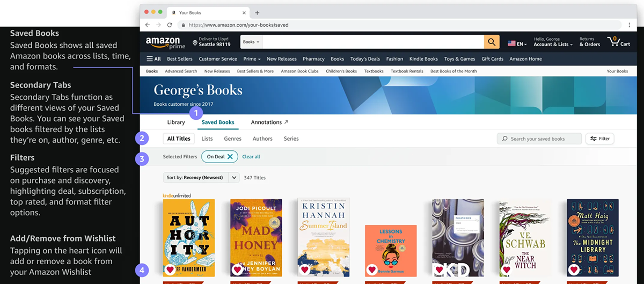Screen dimensions: 644x284
Task: Toggle wishlist heart on Mad Honey
Action: (237, 270)
